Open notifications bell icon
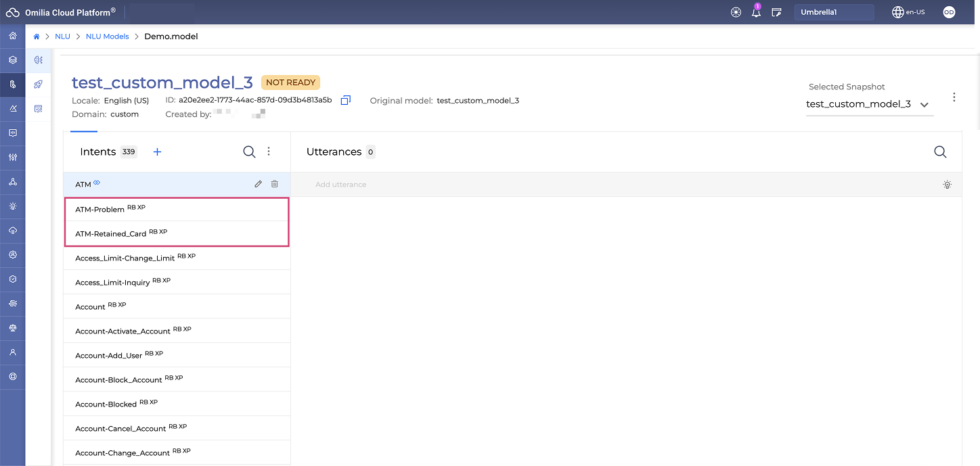 point(756,12)
